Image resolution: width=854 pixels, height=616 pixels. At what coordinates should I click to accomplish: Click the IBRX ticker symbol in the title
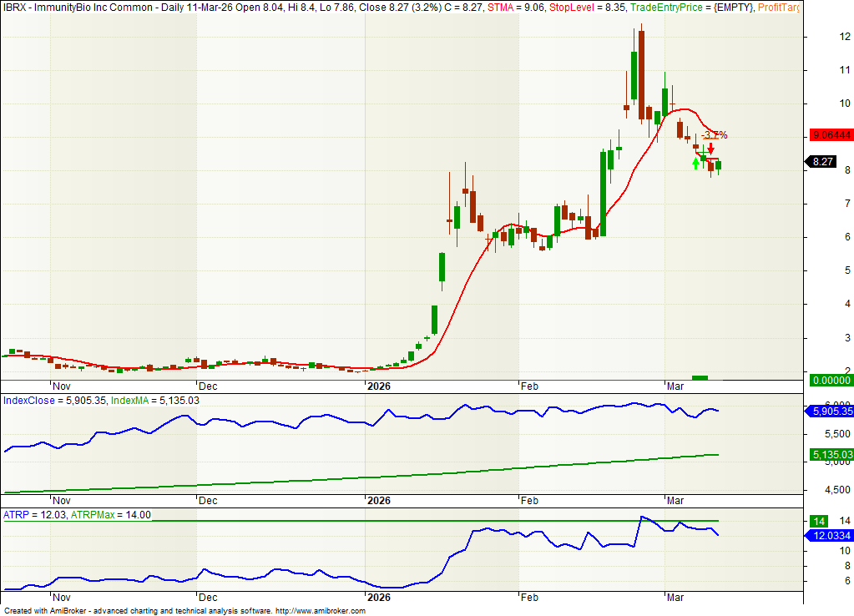click(x=14, y=8)
